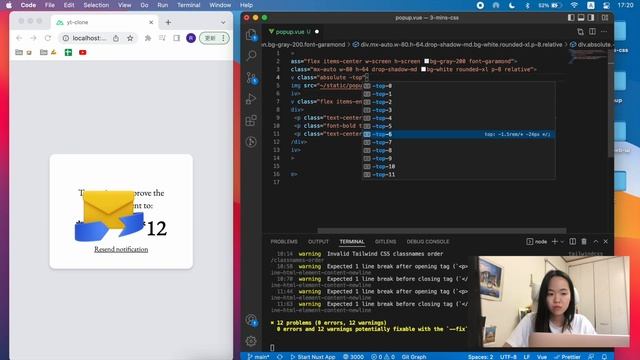This screenshot has height=360, width=640.
Task: Choose the -top-9 suggestion
Action: coord(458,158)
